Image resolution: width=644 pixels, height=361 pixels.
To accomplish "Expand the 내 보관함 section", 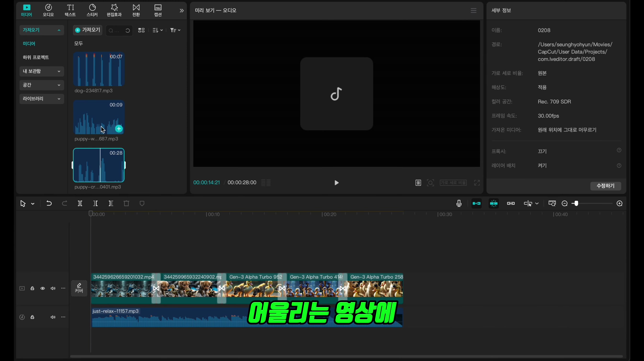I will coord(42,71).
